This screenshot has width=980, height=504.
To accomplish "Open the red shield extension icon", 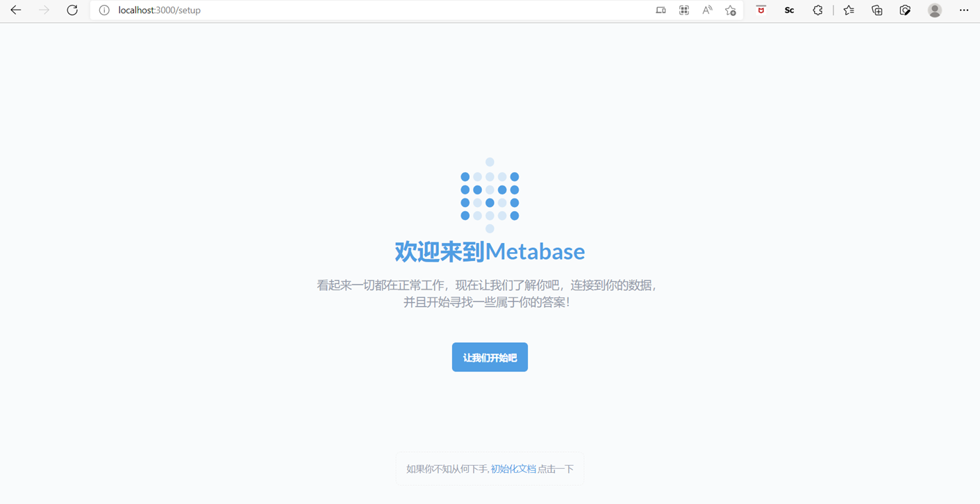I will point(761,10).
